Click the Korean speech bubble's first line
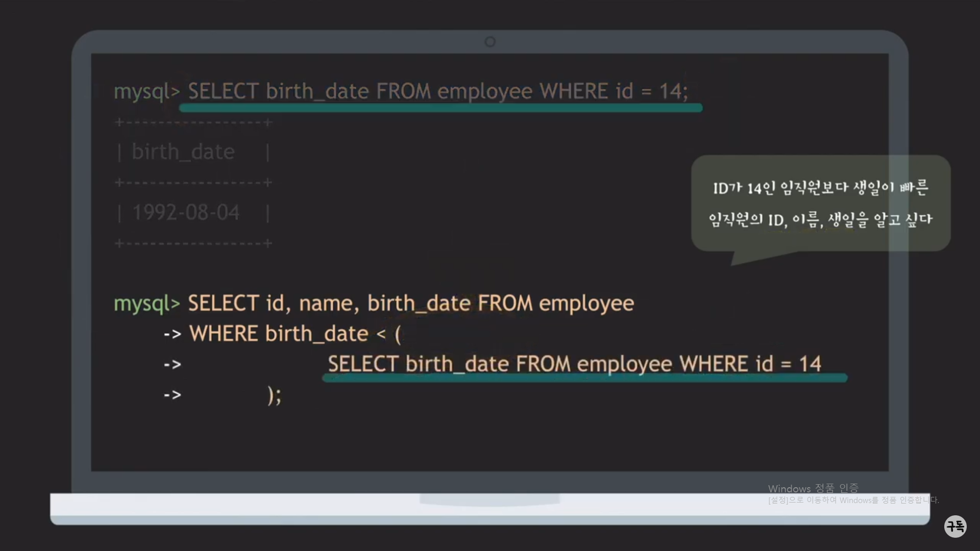Viewport: 980px width, 551px height. (820, 188)
